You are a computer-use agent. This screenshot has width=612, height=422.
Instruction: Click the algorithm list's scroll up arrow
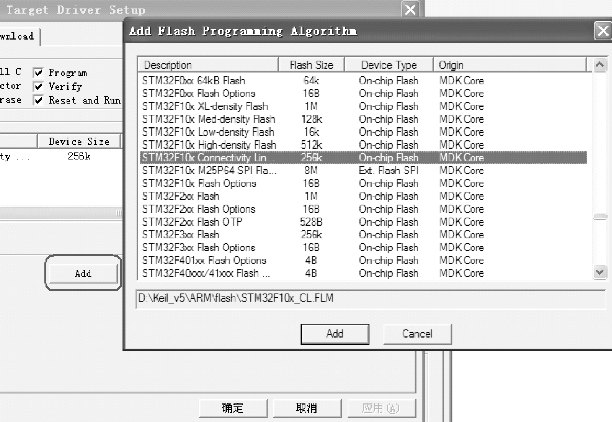click(600, 65)
